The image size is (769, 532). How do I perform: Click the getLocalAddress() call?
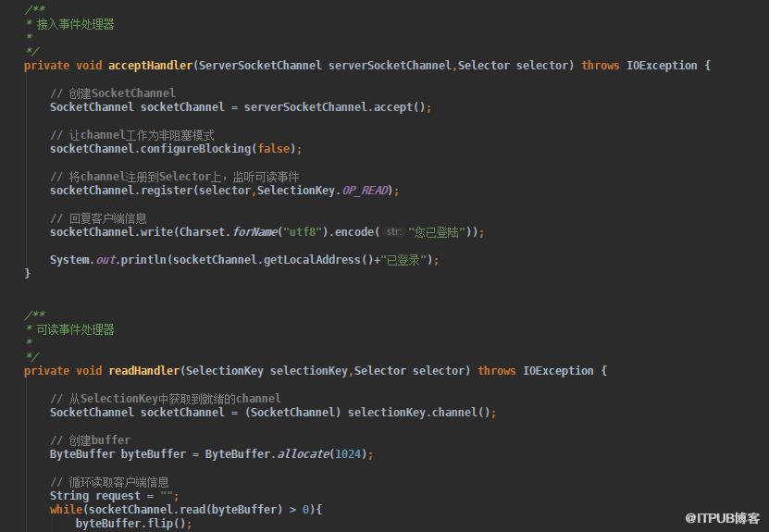(x=318, y=260)
